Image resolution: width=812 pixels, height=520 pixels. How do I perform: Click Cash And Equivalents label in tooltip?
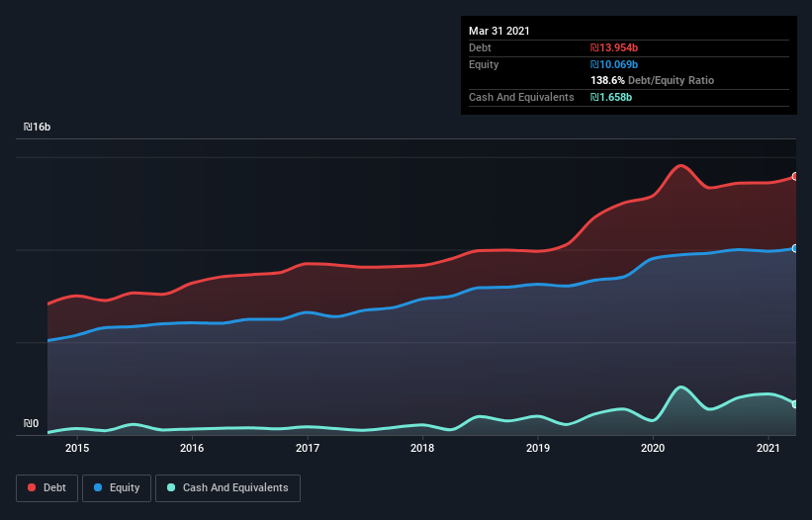pyautogui.click(x=521, y=97)
